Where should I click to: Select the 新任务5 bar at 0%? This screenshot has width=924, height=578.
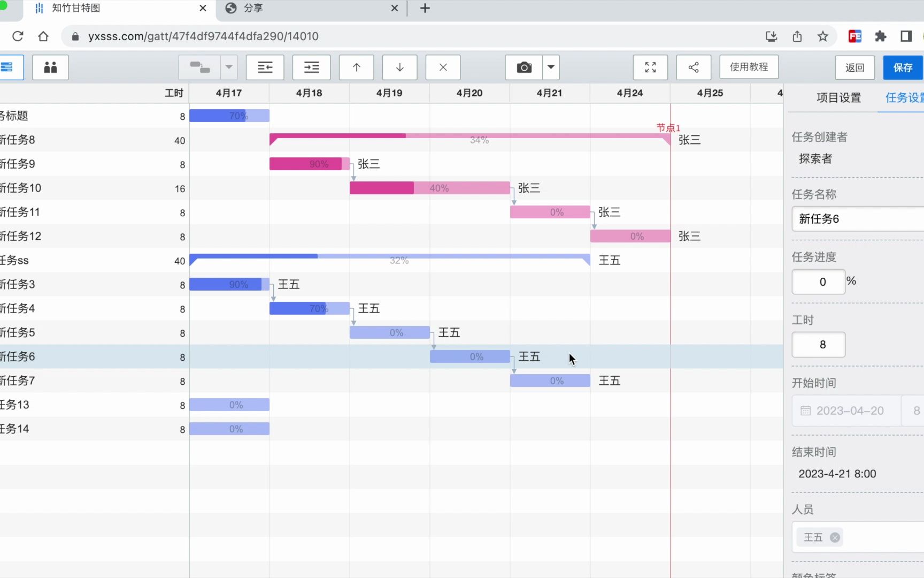(390, 332)
